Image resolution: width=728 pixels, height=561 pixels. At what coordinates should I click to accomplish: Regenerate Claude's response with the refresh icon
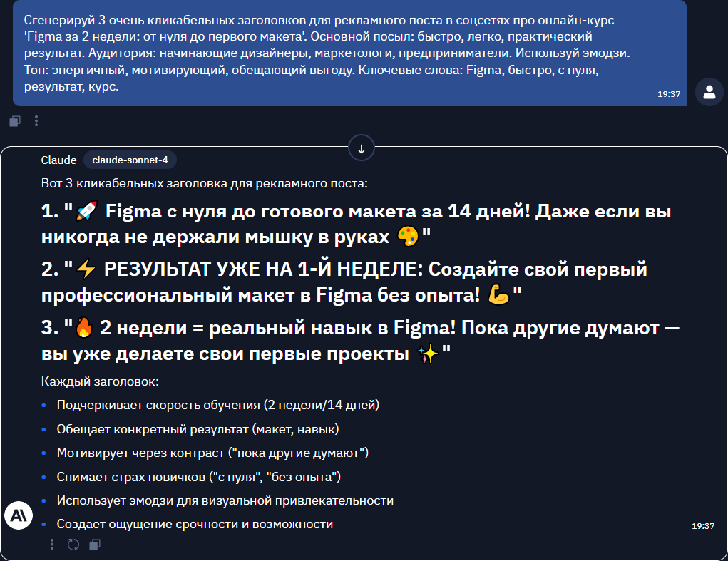[x=73, y=545]
